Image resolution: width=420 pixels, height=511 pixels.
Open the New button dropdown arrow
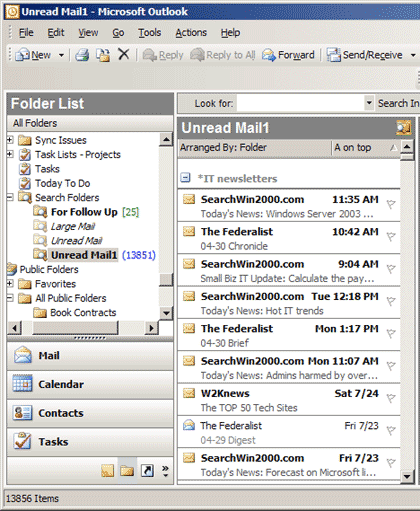(61, 55)
